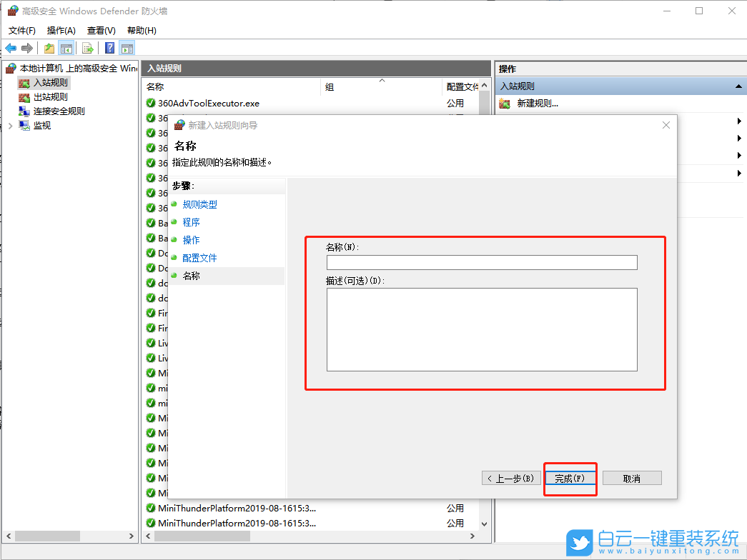Viewport: 747px width, 560px height.
Task: Click inside the 名称 input field
Action: pos(481,262)
